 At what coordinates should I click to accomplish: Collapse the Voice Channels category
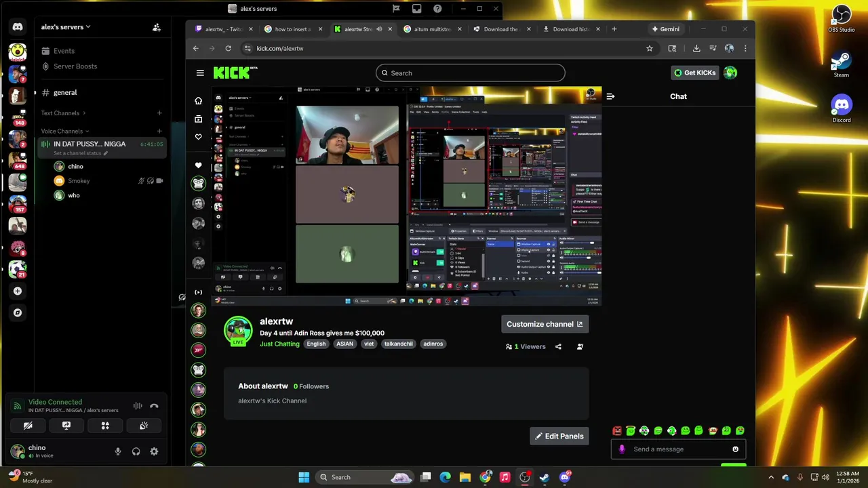pyautogui.click(x=65, y=131)
